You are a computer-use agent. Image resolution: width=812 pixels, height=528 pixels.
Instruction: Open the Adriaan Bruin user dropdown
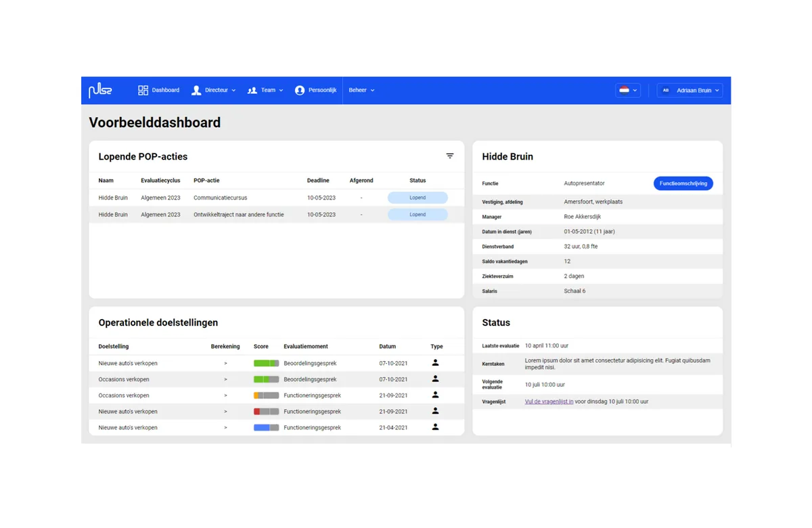pos(690,90)
